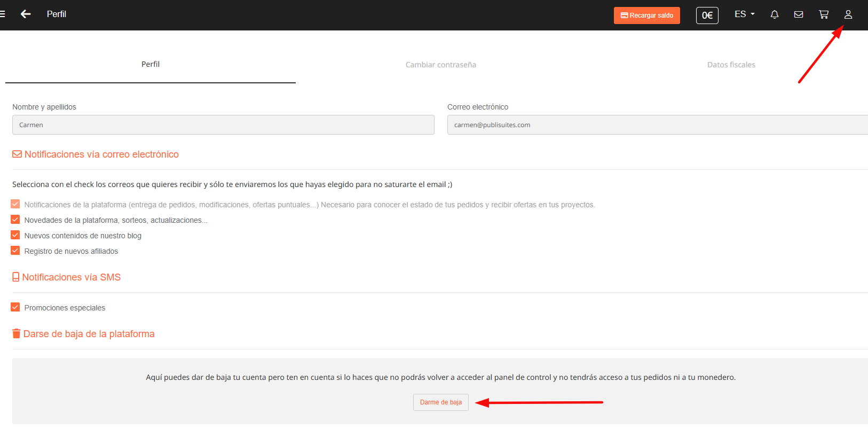Click the Nombre y apellidos field
Viewport: 868px width, 436px height.
pos(223,125)
